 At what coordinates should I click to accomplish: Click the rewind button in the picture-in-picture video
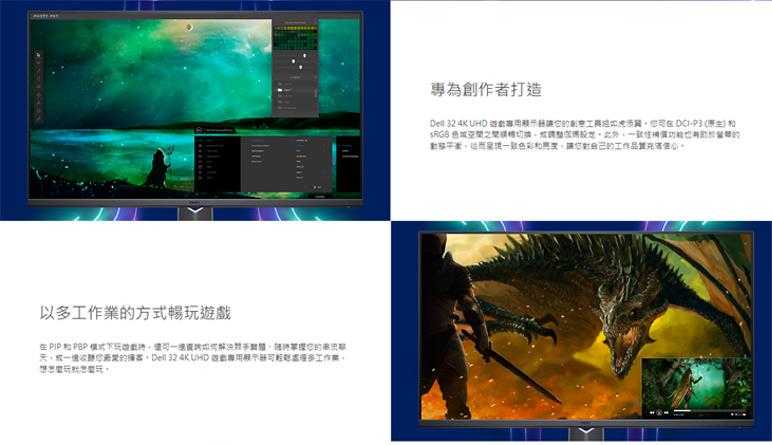650,412
